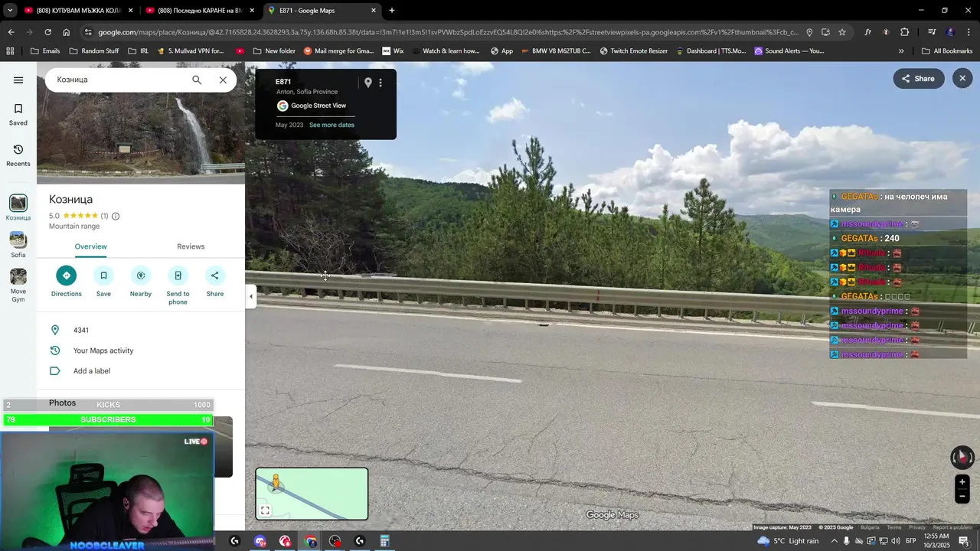The height and width of the screenshot is (551, 980).
Task: Open Calculator from the taskbar
Action: click(385, 541)
